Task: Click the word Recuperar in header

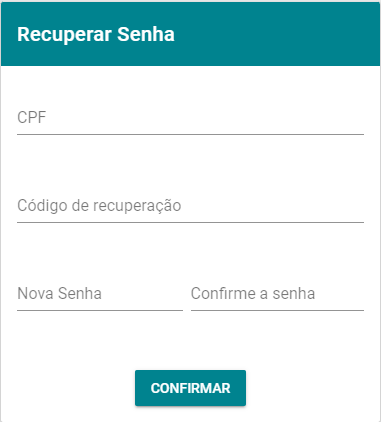Action: click(64, 35)
